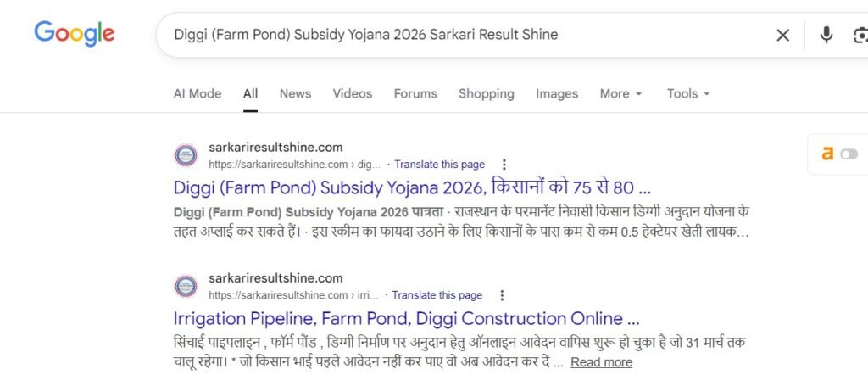This screenshot has width=868, height=386.
Task: Switch to the News tab
Action: (295, 94)
